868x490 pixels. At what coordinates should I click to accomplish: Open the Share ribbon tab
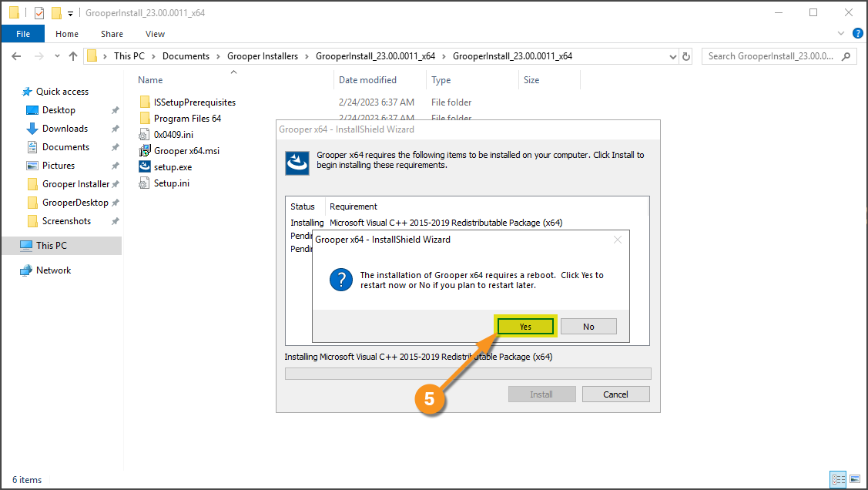point(112,34)
